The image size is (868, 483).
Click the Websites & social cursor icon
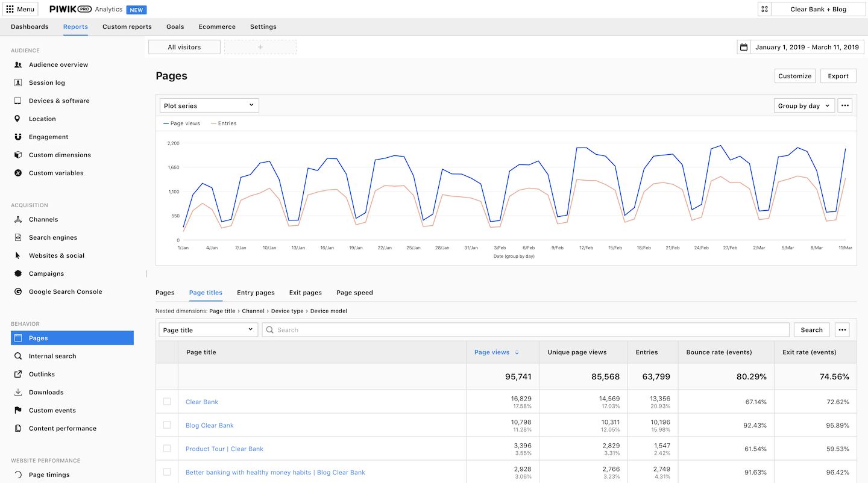click(x=18, y=255)
